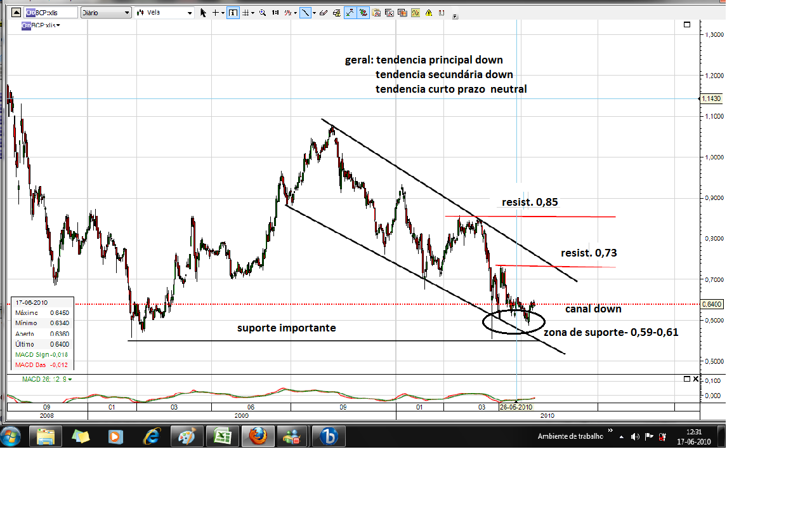This screenshot has width=812, height=508.
Task: Select the eraser tool
Action: click(x=324, y=12)
